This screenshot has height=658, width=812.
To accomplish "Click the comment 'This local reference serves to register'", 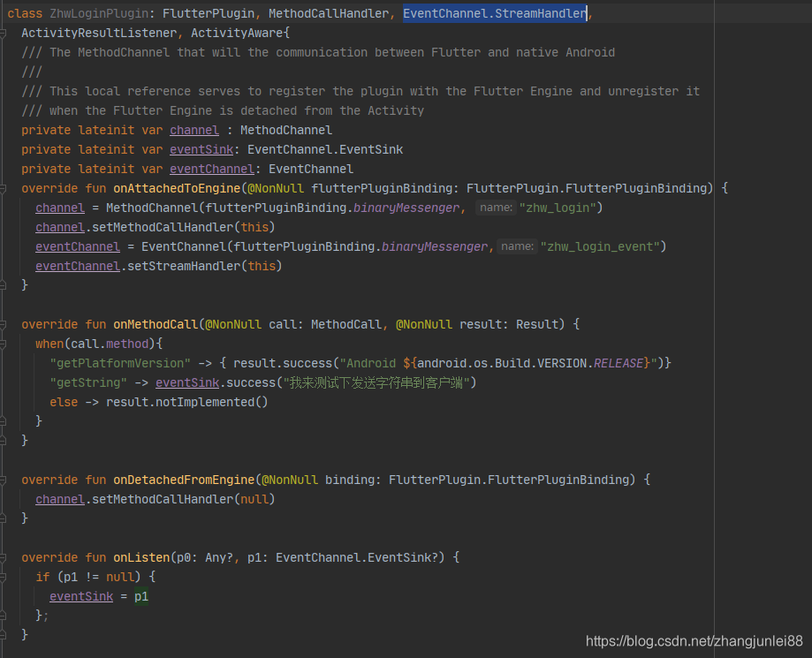I will click(360, 91).
